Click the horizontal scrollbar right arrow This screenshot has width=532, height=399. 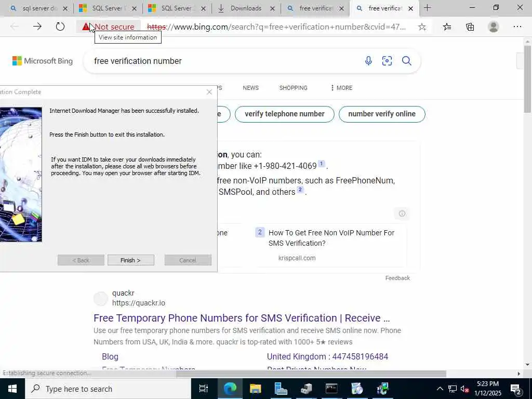pyautogui.click(x=518, y=374)
